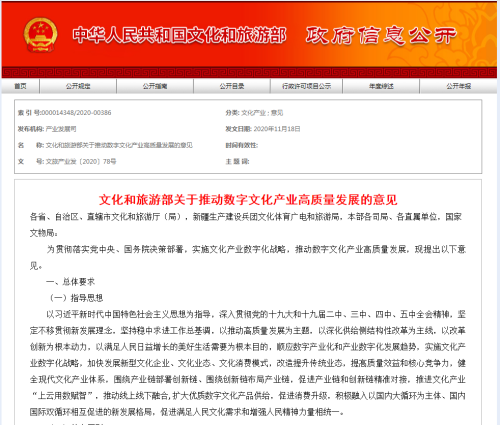Click the 政府信息公开 banner text
The width and height of the screenshot is (500, 425).
(381, 36)
